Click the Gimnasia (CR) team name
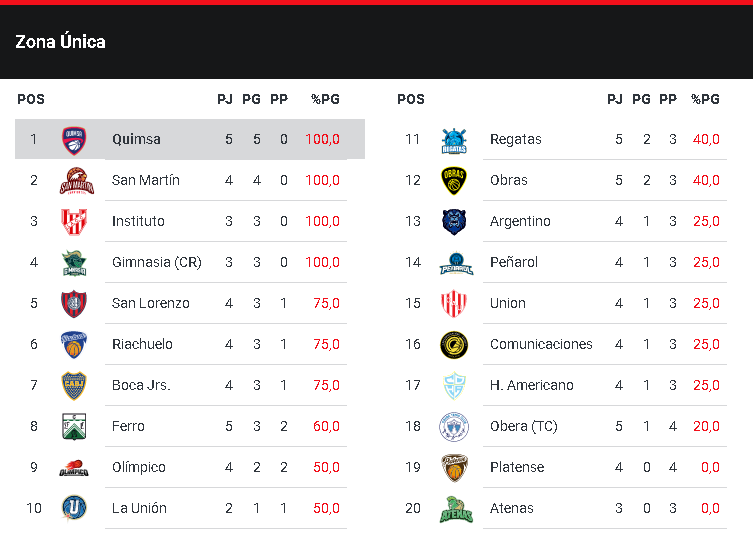This screenshot has height=536, width=753. pos(156,262)
